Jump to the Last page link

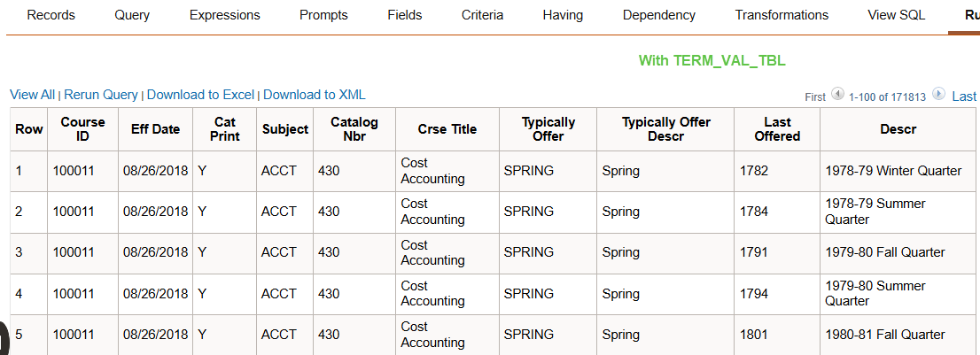click(964, 96)
